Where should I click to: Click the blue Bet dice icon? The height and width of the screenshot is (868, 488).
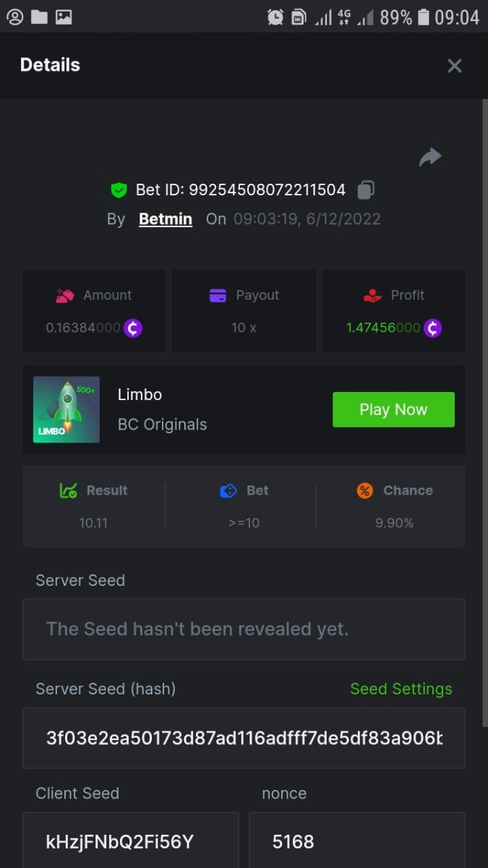(228, 490)
